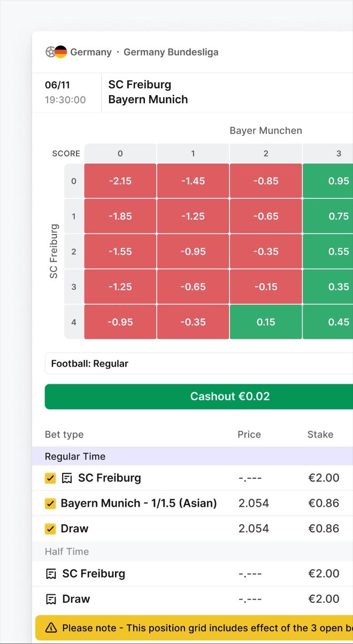This screenshot has height=644, width=353.
Task: Collapse the Regular Time section header
Action: [x=75, y=456]
